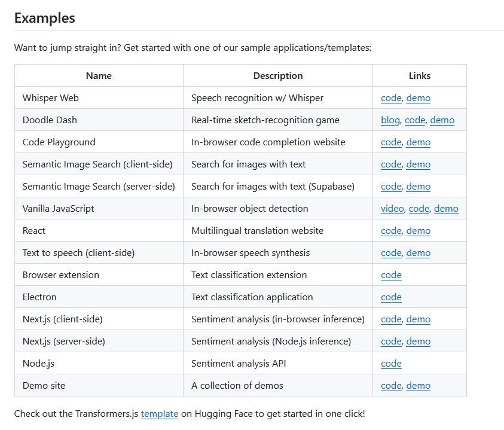Image resolution: width=504 pixels, height=430 pixels.
Task: Open the Doodle Dash blog link
Action: coord(390,120)
